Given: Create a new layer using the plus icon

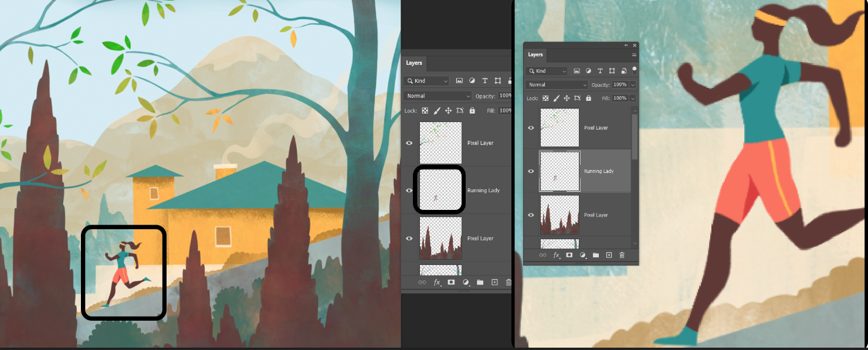Looking at the screenshot, I should tap(610, 255).
